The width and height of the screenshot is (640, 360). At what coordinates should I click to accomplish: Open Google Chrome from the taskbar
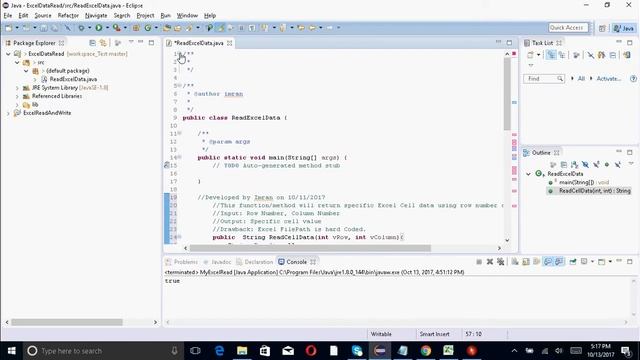[x=426, y=351]
